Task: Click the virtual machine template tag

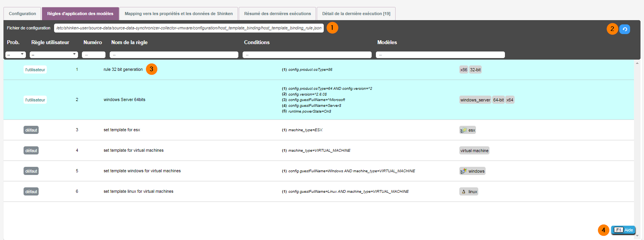Action: point(474,151)
